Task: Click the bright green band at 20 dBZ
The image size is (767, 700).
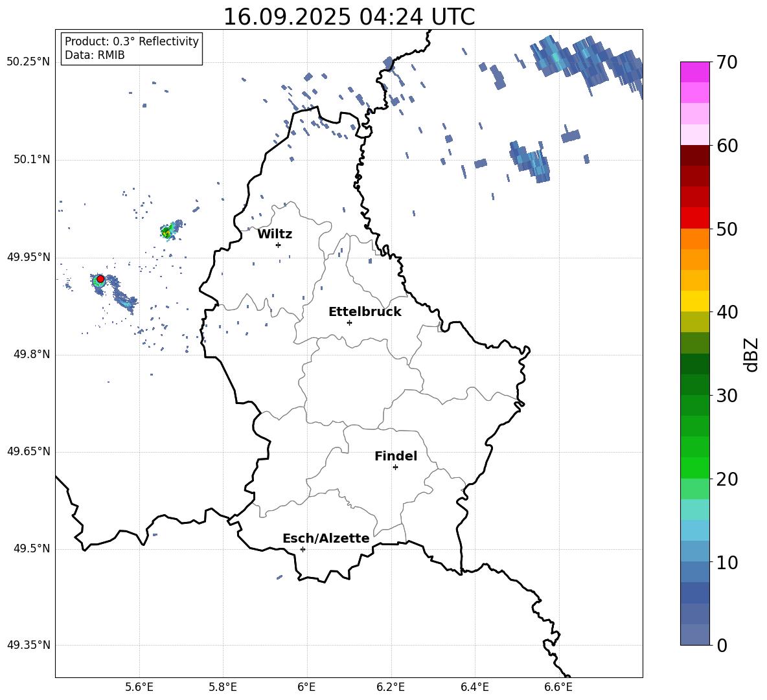Action: click(695, 468)
